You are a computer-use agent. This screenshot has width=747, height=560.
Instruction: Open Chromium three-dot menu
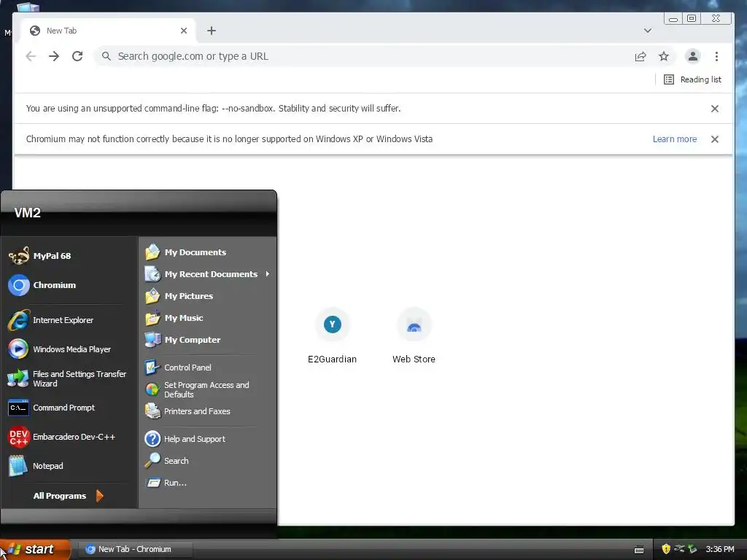click(x=716, y=56)
